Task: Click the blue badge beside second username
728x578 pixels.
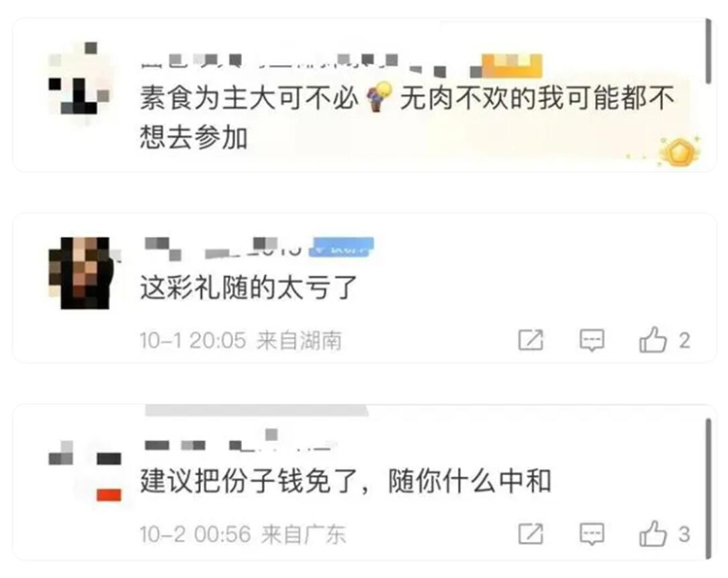Action: coord(344,247)
